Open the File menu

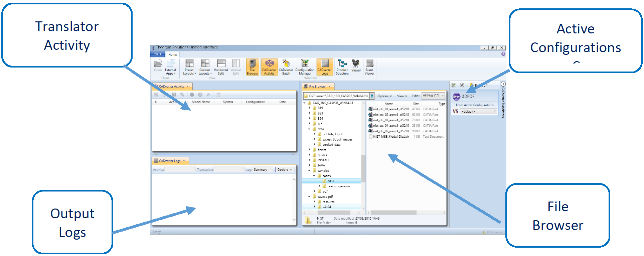tap(157, 54)
